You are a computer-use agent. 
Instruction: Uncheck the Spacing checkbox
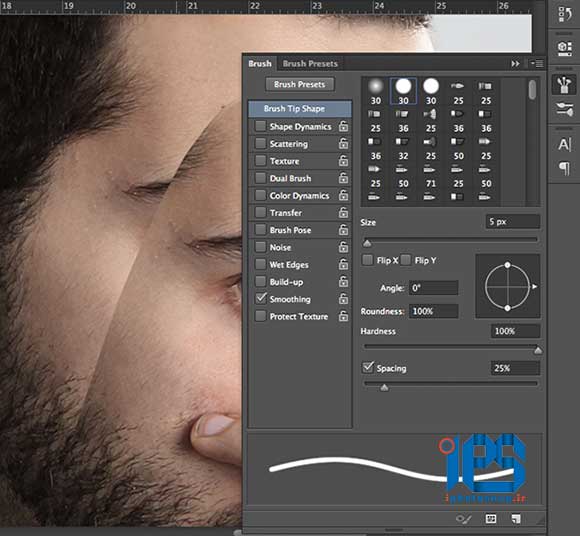(368, 367)
